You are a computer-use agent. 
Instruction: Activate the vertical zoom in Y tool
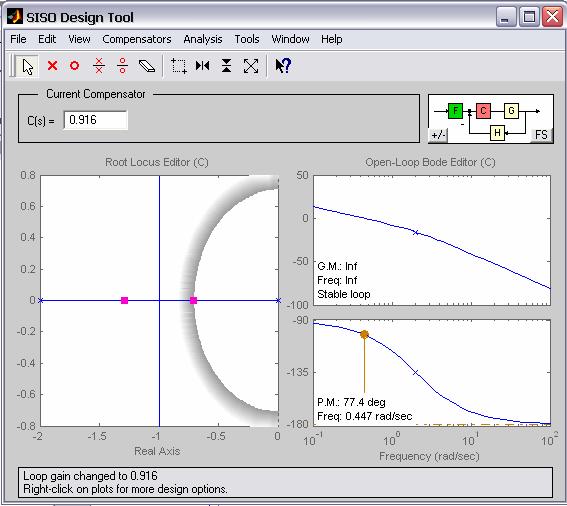tap(226, 66)
